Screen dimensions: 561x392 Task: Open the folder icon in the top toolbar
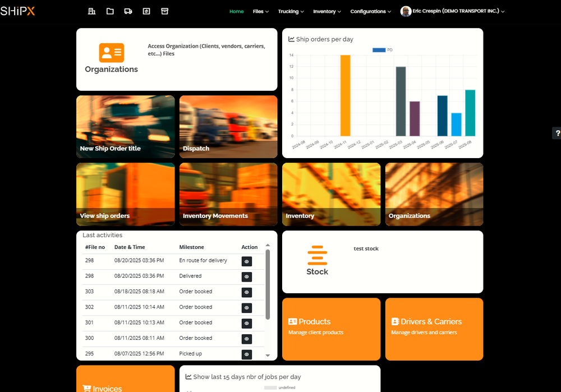point(110,11)
